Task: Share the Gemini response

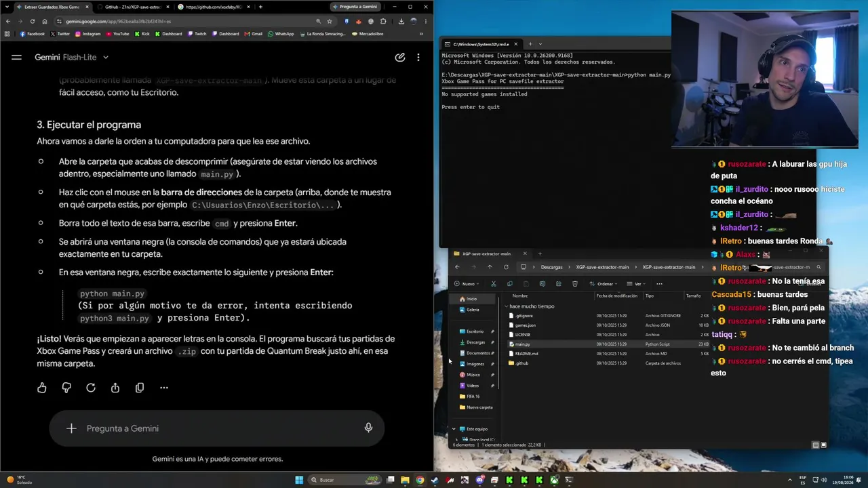Action: pyautogui.click(x=115, y=388)
